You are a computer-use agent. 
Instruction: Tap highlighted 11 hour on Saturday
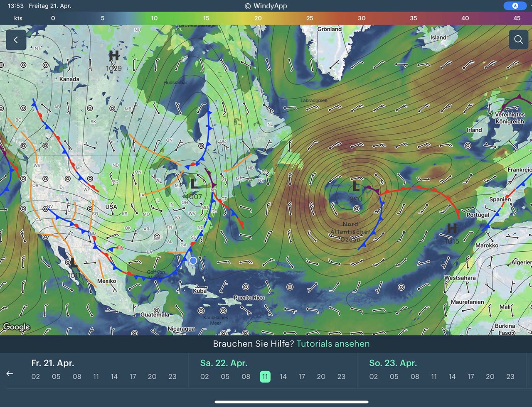coord(265,377)
